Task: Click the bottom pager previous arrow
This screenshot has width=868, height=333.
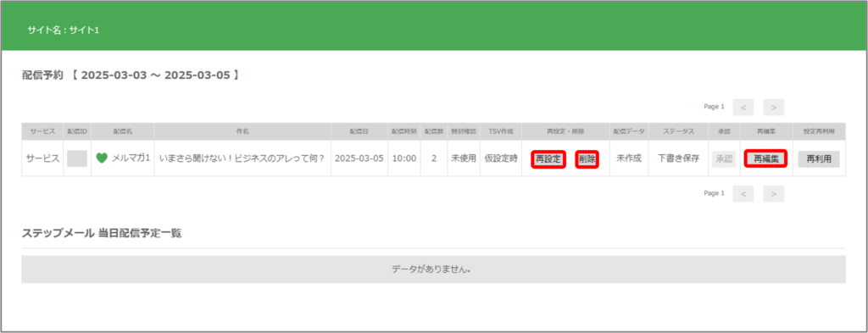Action: (743, 193)
